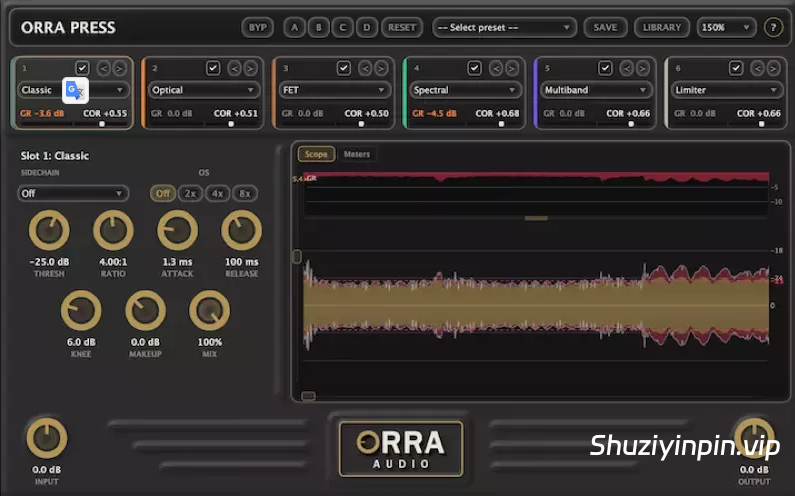Click the INPUT gain knob
The image size is (795, 496).
point(47,438)
